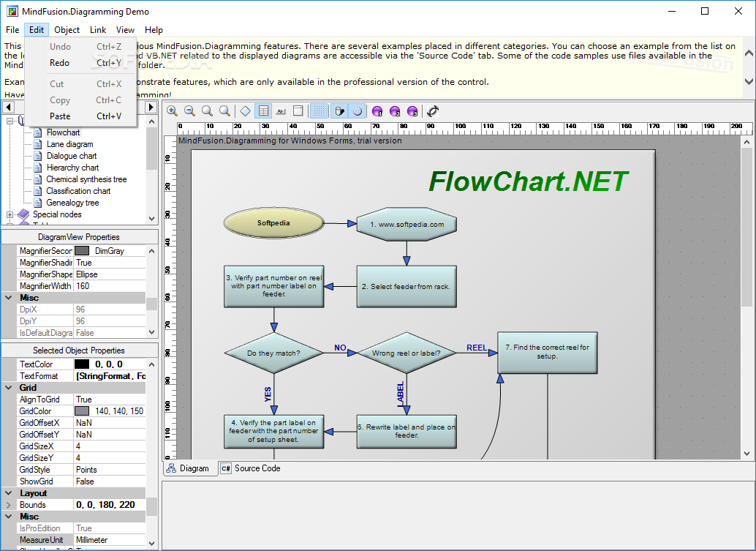Click the MindFusion app icon in title bar
The image size is (756, 551).
click(x=12, y=11)
